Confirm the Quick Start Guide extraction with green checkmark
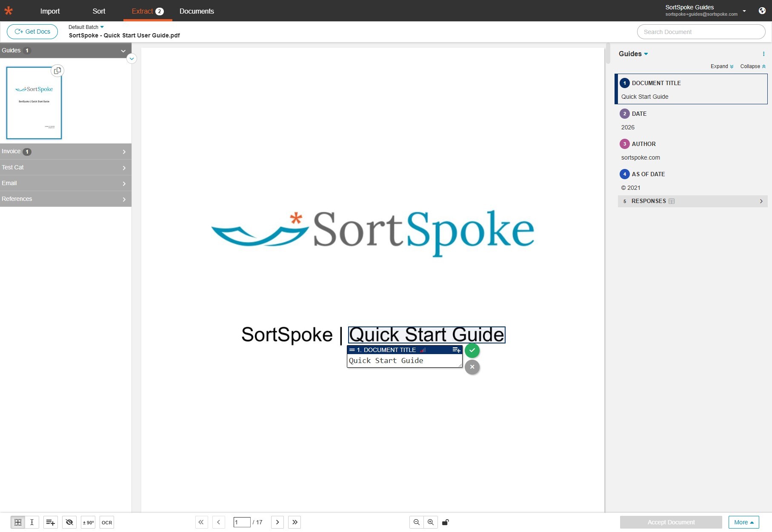 pos(472,350)
